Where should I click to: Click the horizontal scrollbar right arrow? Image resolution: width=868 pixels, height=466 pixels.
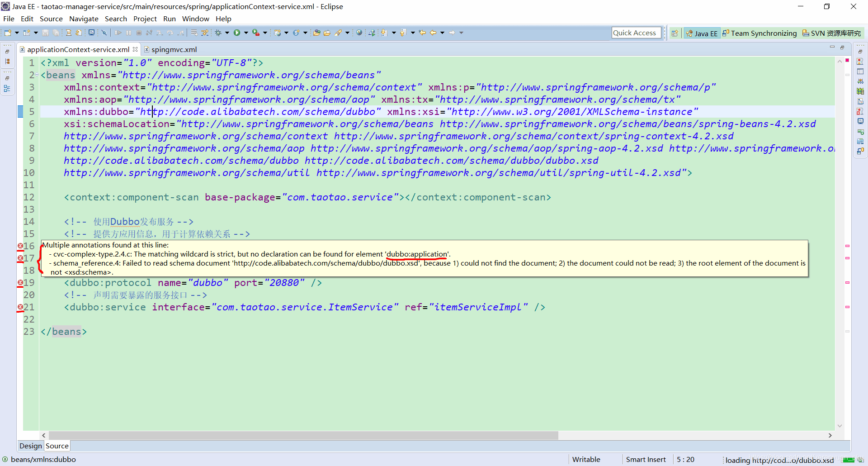point(830,435)
